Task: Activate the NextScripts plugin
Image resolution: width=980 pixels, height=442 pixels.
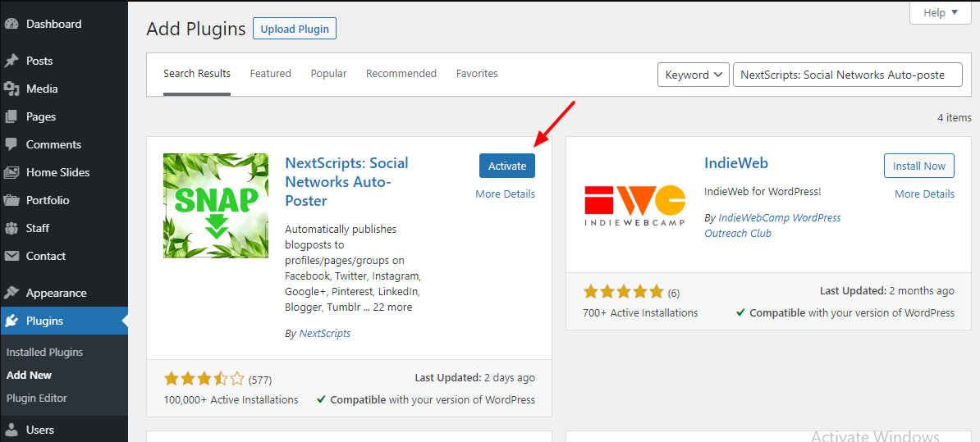Action: [x=507, y=166]
